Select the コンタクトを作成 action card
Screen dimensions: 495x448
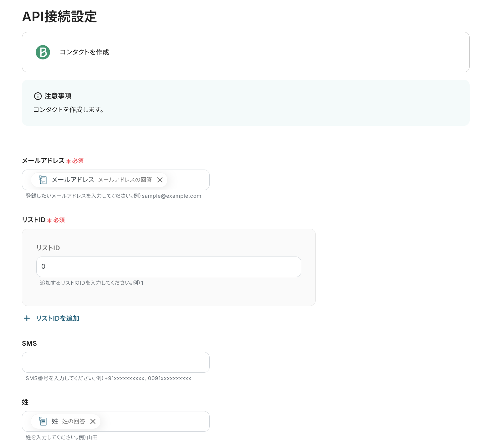tap(246, 52)
